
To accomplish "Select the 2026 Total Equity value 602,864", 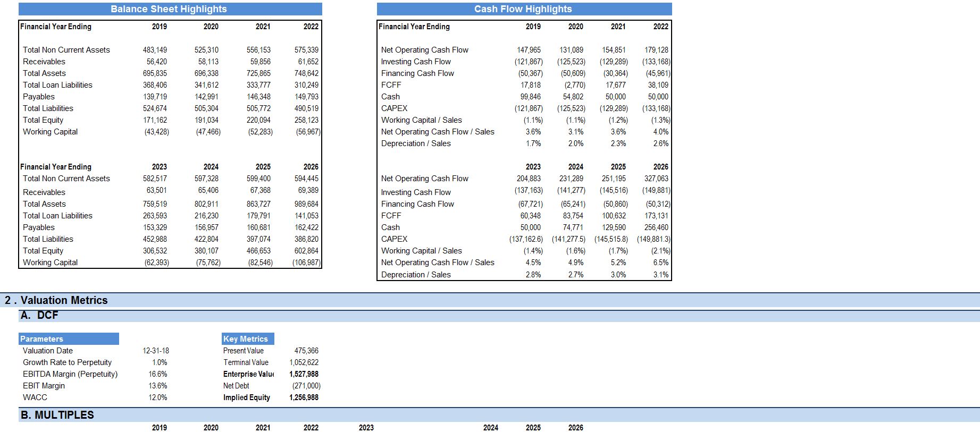I will pos(306,251).
